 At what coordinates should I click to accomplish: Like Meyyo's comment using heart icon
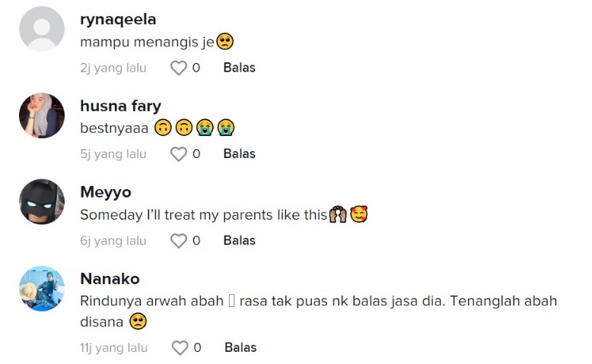tap(179, 241)
